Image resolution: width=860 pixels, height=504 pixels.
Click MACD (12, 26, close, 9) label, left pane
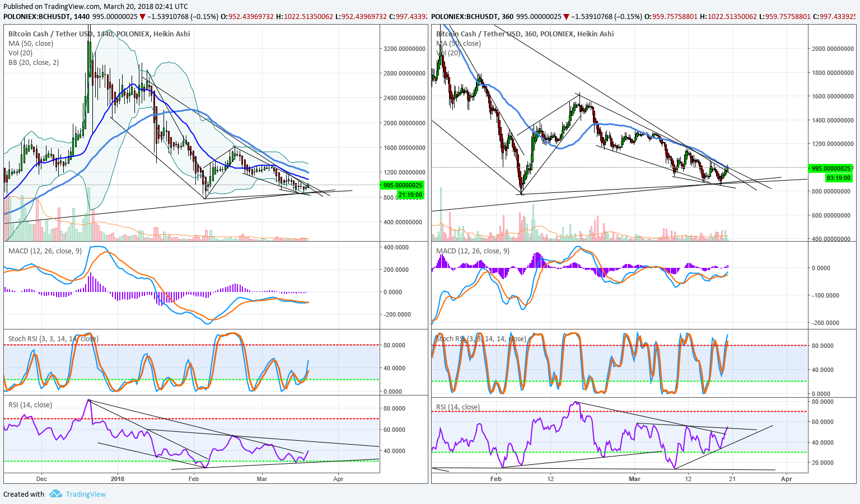click(45, 251)
